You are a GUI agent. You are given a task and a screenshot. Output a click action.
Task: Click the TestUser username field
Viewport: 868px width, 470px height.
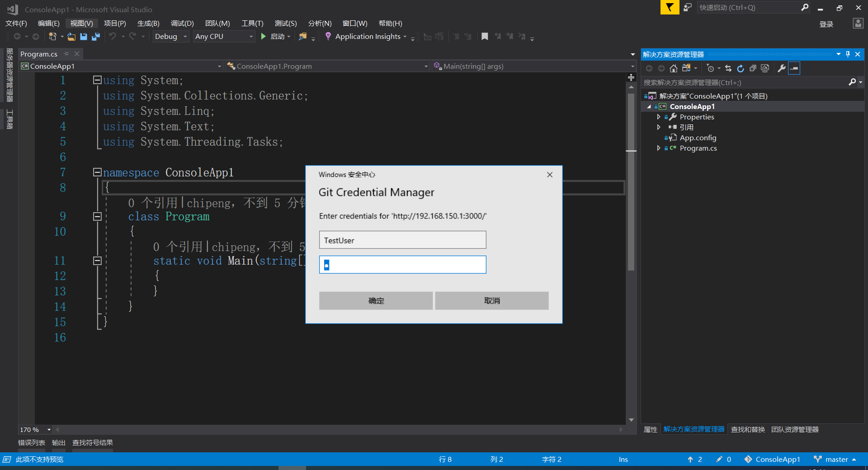(x=402, y=240)
